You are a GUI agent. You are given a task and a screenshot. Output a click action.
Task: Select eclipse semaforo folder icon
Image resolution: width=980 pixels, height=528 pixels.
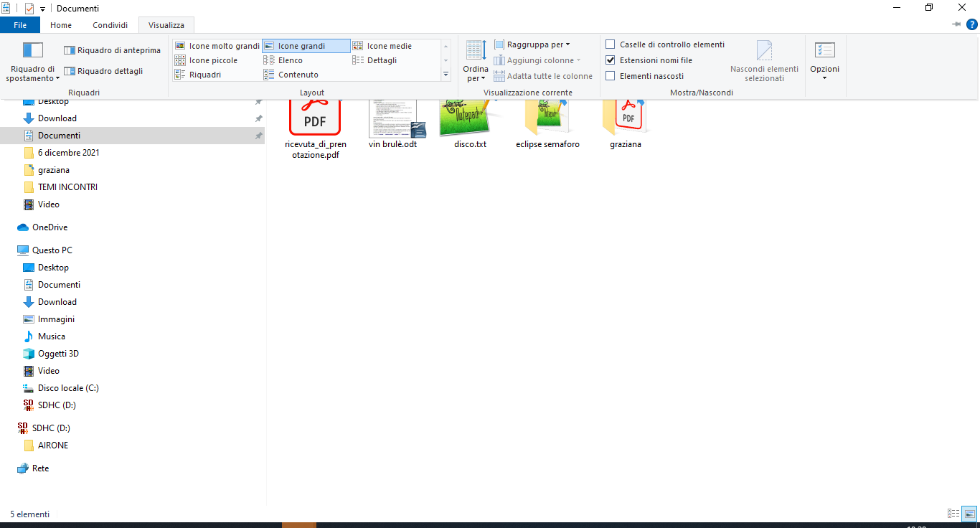point(547,118)
